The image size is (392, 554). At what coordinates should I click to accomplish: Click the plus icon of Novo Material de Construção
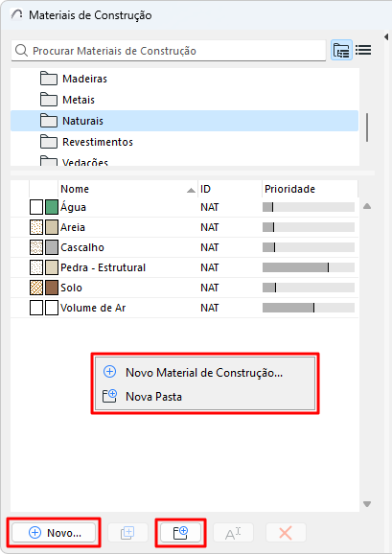click(109, 372)
